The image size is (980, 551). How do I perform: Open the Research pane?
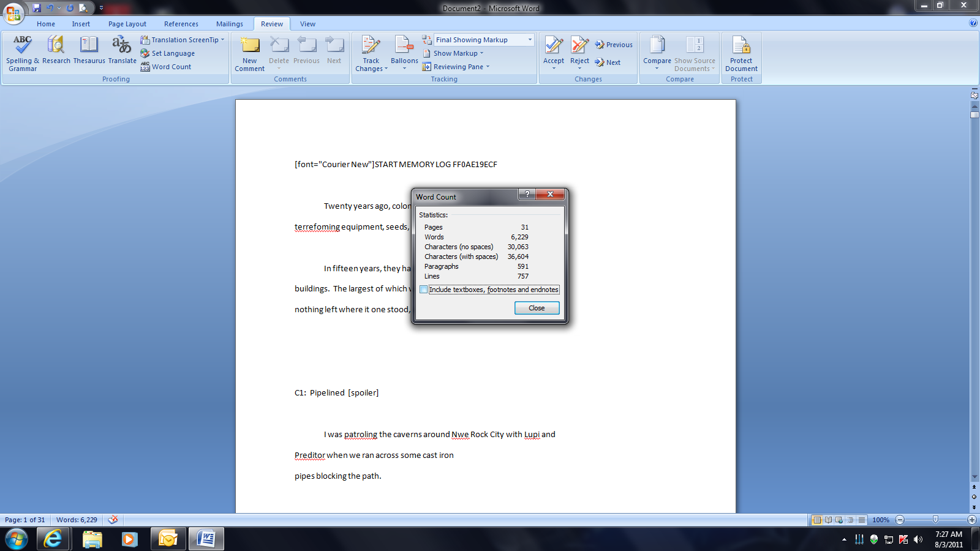pyautogui.click(x=56, y=50)
